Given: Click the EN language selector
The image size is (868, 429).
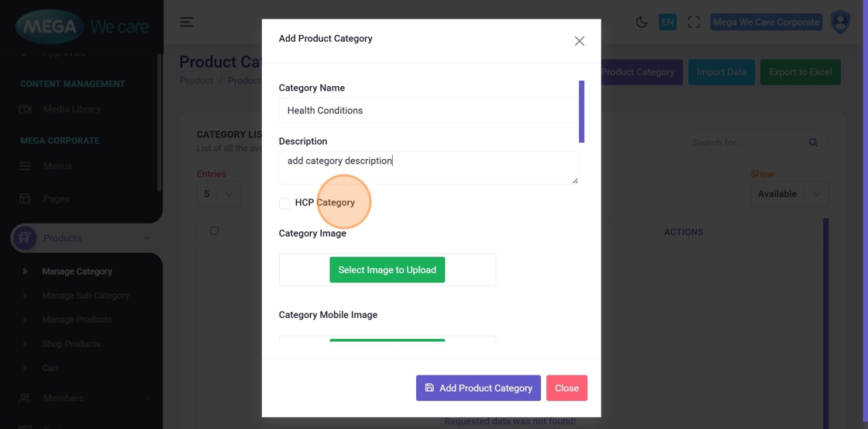Looking at the screenshot, I should click(667, 22).
